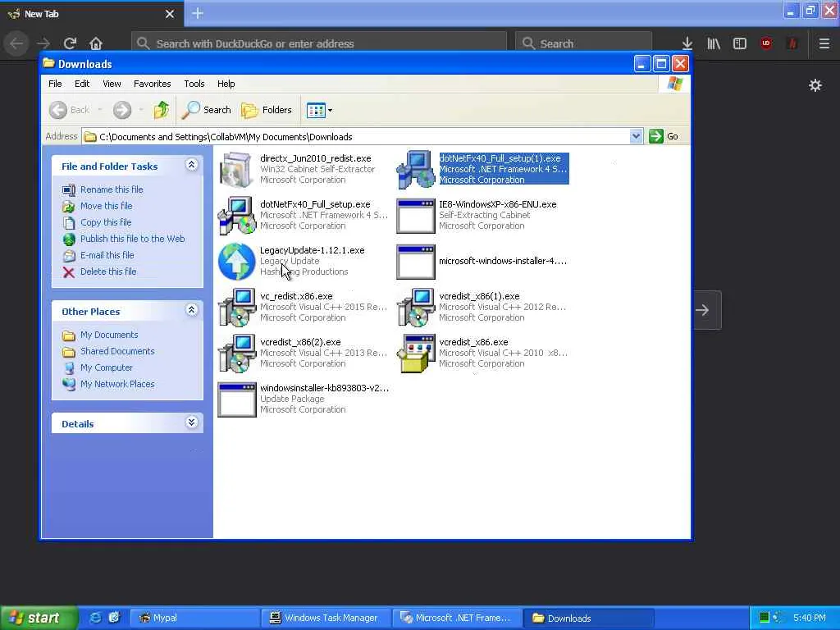Open Back button history dropdown arrow
Image resolution: width=840 pixels, height=630 pixels.
click(99, 110)
